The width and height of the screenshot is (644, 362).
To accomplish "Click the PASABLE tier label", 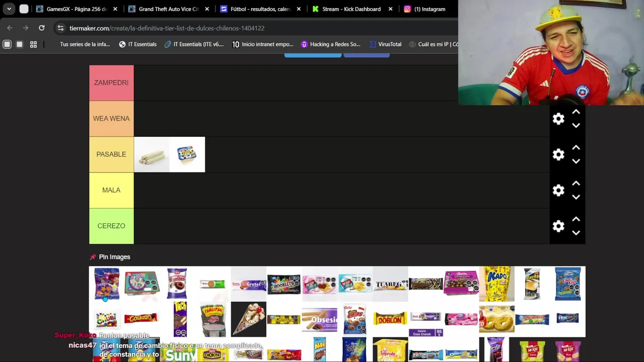I will pos(111,154).
